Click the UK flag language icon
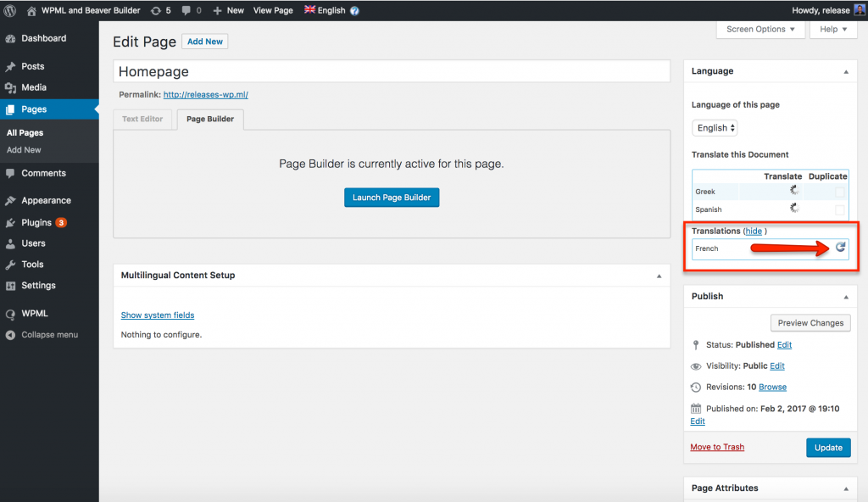The image size is (868, 502). (x=309, y=10)
